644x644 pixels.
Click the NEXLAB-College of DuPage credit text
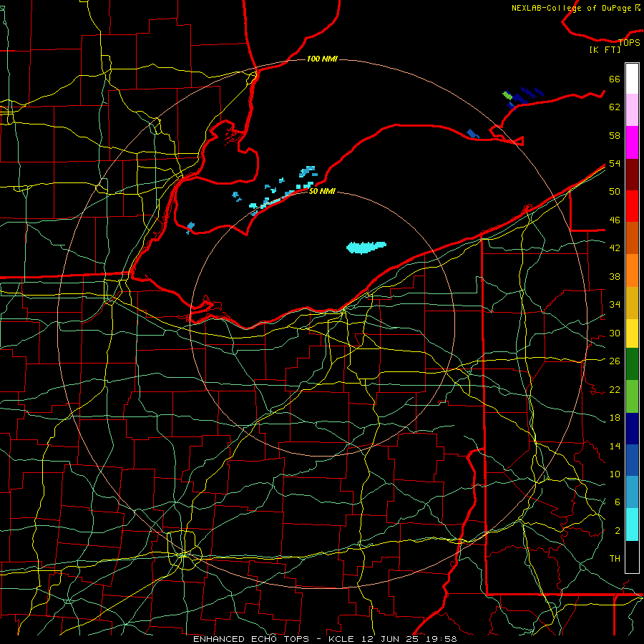[x=576, y=8]
